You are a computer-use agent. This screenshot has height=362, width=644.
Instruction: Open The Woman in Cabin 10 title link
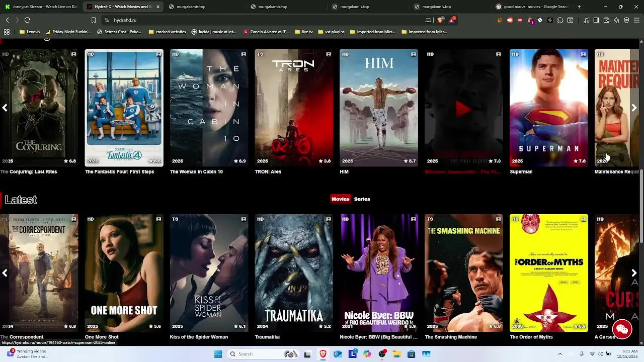[196, 171]
